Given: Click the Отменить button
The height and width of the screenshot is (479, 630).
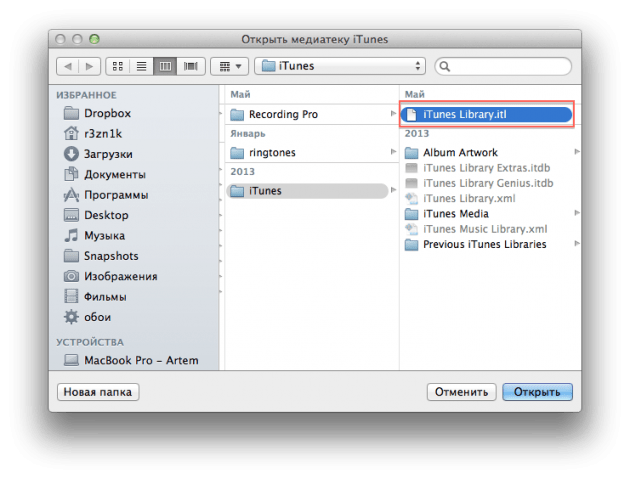Looking at the screenshot, I should pyautogui.click(x=461, y=392).
